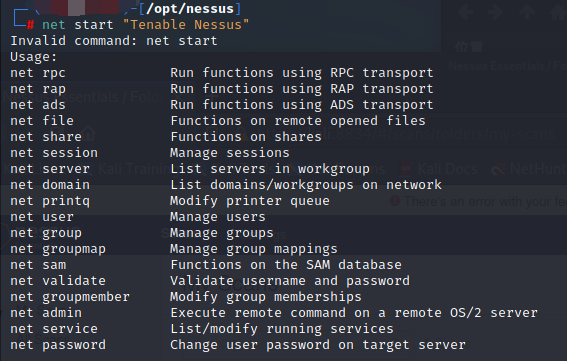
Task: Click the 'net password' command text
Action: (x=58, y=345)
